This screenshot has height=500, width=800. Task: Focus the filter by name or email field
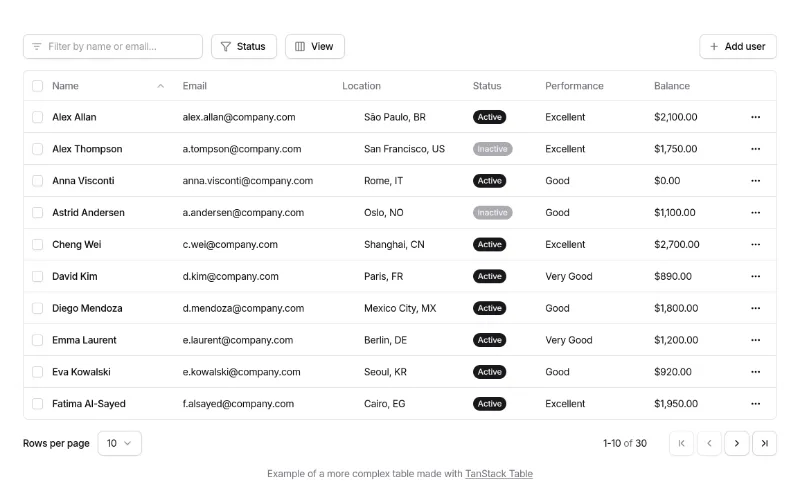coord(113,46)
